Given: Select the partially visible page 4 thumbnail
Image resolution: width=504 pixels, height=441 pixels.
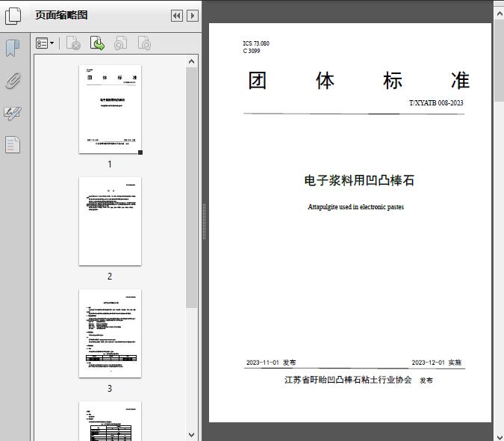Looking at the screenshot, I should coord(110,421).
